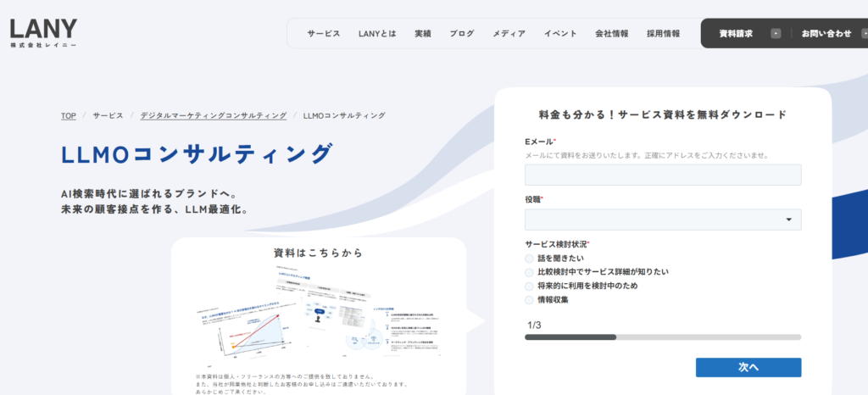This screenshot has height=395, width=868.
Task: Follow the TOP breadcrumb link
Action: click(x=69, y=115)
